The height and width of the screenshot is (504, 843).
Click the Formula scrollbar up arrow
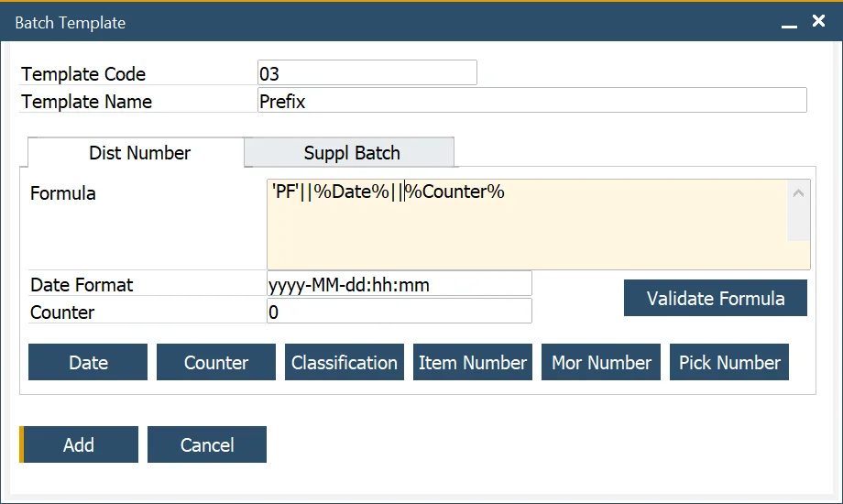point(798,193)
